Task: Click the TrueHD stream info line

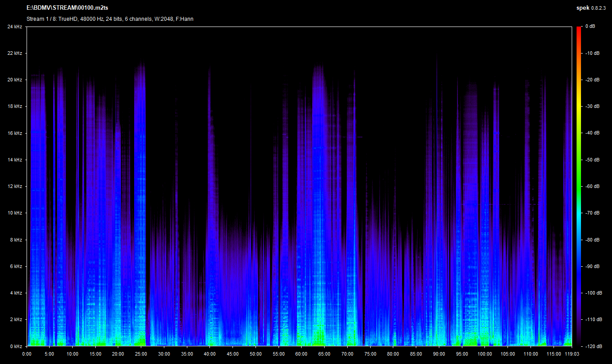Action: click(x=110, y=19)
